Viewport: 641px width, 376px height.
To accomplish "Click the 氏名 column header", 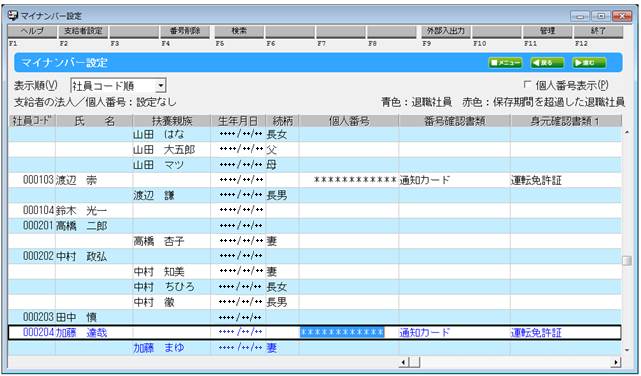I will [x=94, y=121].
